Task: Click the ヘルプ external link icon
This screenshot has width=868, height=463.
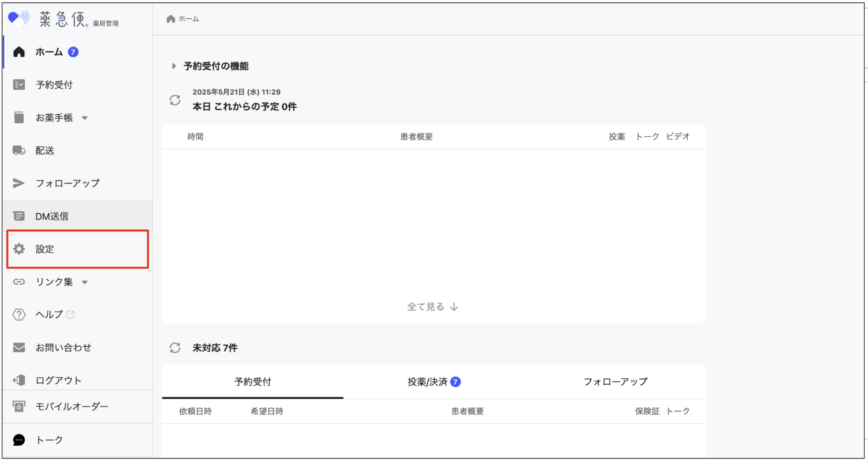Action: click(x=70, y=314)
